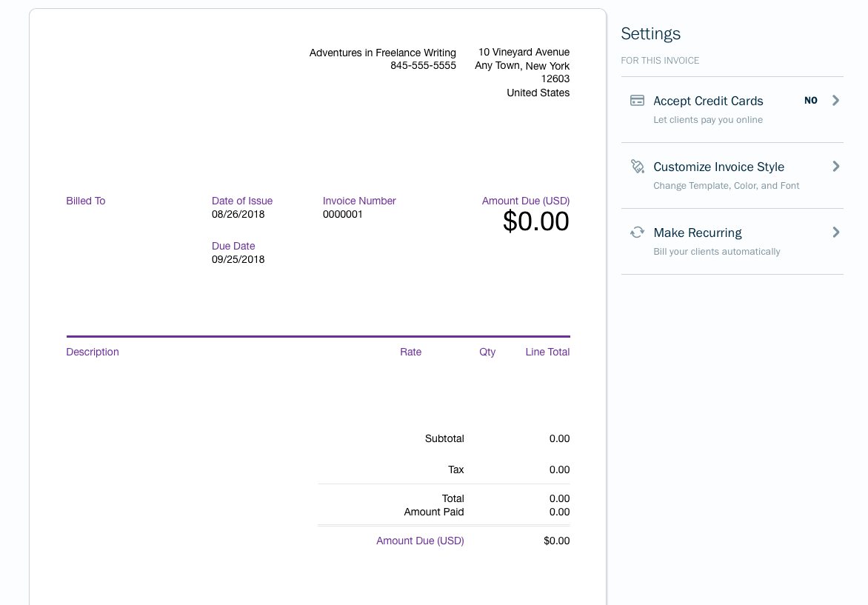Click the Bill your clients automatically subtitle
Image resolution: width=868 pixels, height=605 pixels.
coord(717,251)
